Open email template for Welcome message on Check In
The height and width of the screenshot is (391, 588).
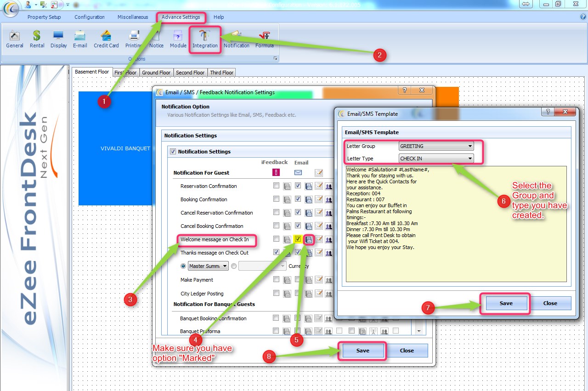click(x=309, y=239)
